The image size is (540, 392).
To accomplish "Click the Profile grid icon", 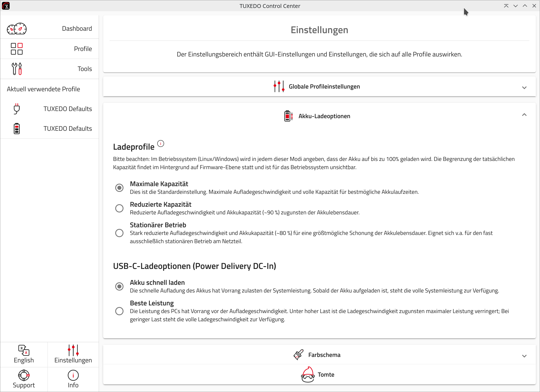I will click(17, 49).
